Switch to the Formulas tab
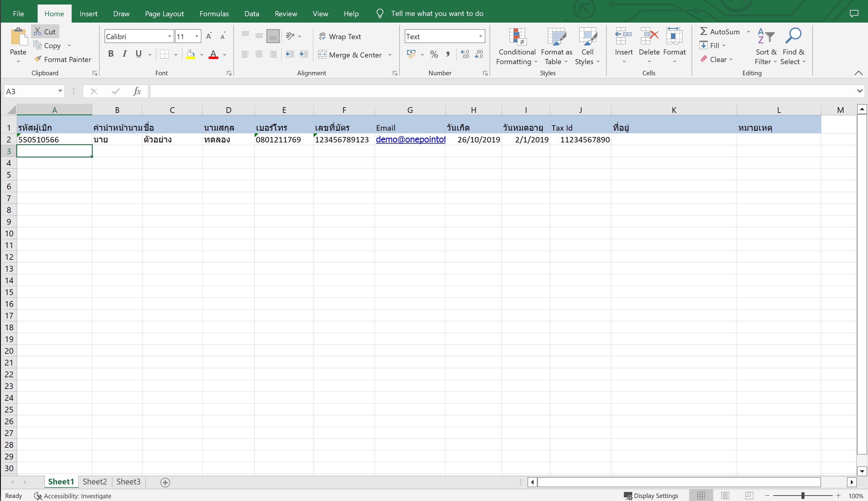Viewport: 868px width, 501px height. [x=214, y=14]
